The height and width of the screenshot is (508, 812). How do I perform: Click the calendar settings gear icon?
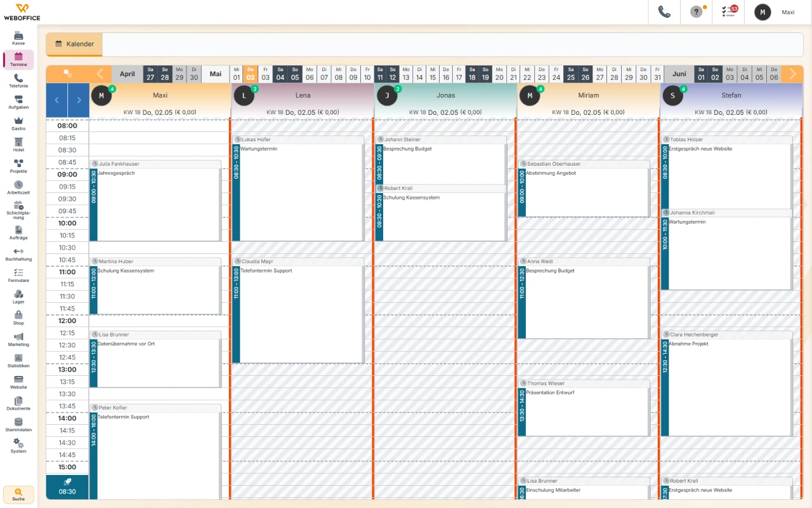[x=67, y=74]
